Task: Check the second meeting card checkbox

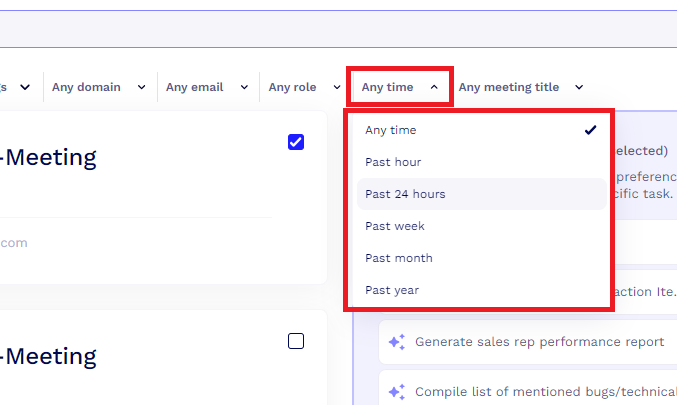Action: click(296, 341)
